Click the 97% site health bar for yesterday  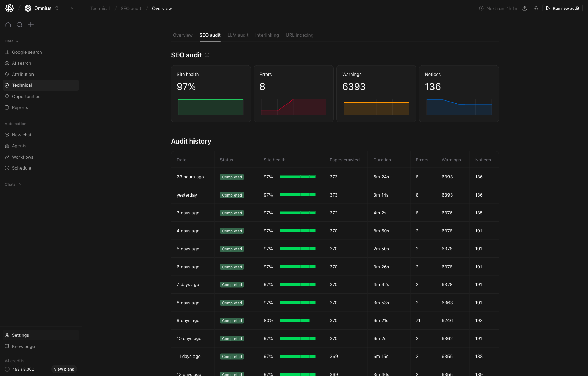297,195
